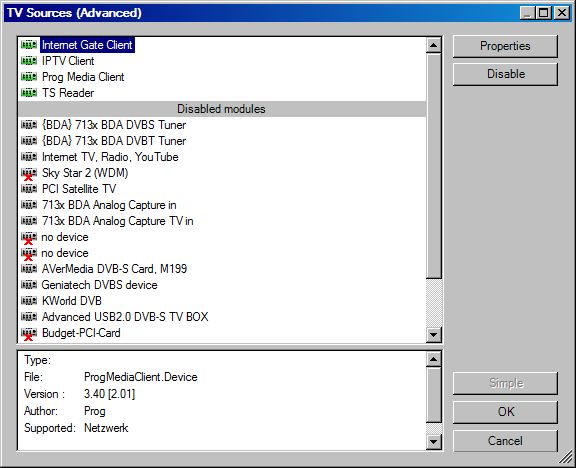Click the Disabled modules section header
The width and height of the screenshot is (576, 468).
(222, 109)
